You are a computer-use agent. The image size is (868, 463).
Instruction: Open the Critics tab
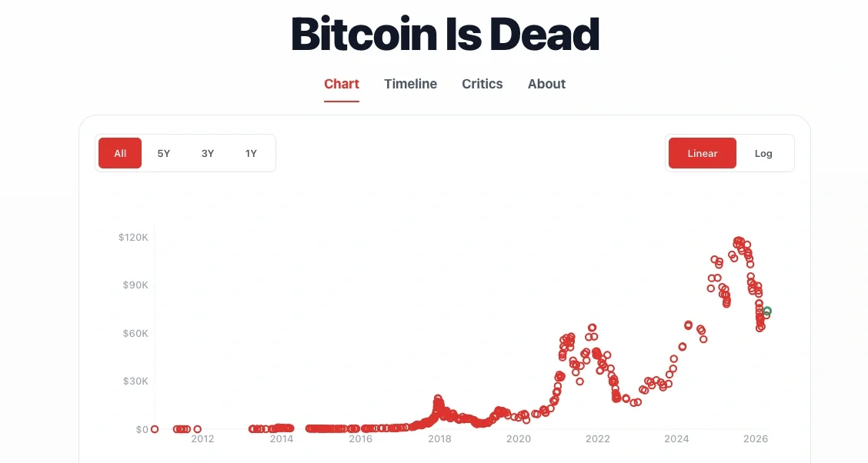[482, 84]
